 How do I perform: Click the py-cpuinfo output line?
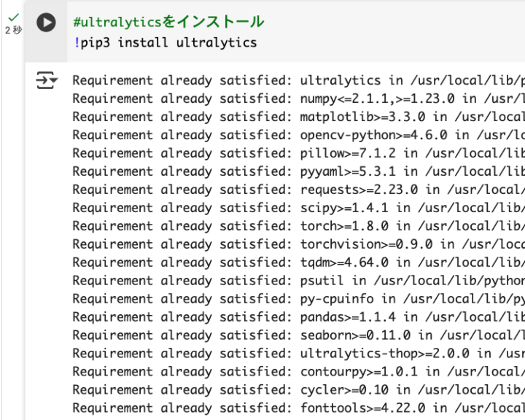point(299,299)
